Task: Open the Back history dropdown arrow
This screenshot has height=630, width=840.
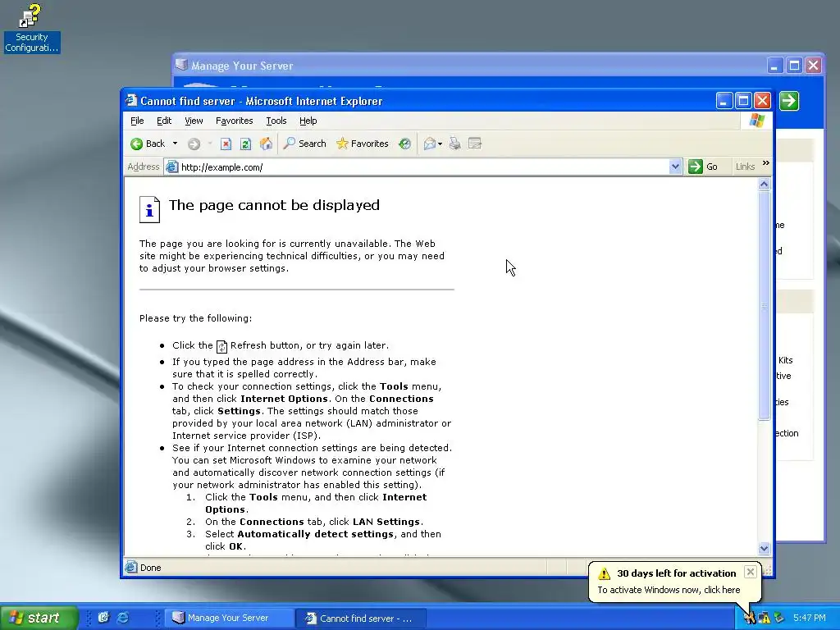Action: [x=175, y=144]
